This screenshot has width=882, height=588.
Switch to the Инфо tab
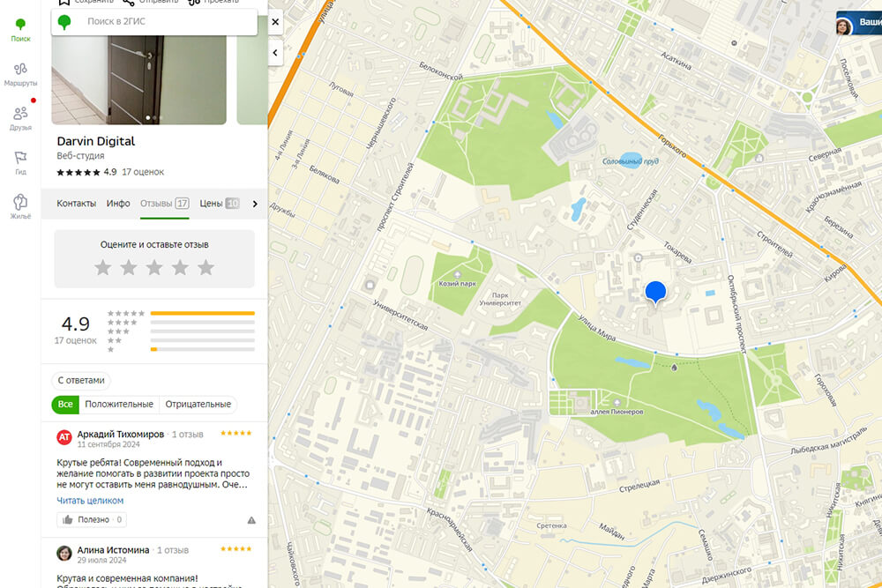click(118, 204)
